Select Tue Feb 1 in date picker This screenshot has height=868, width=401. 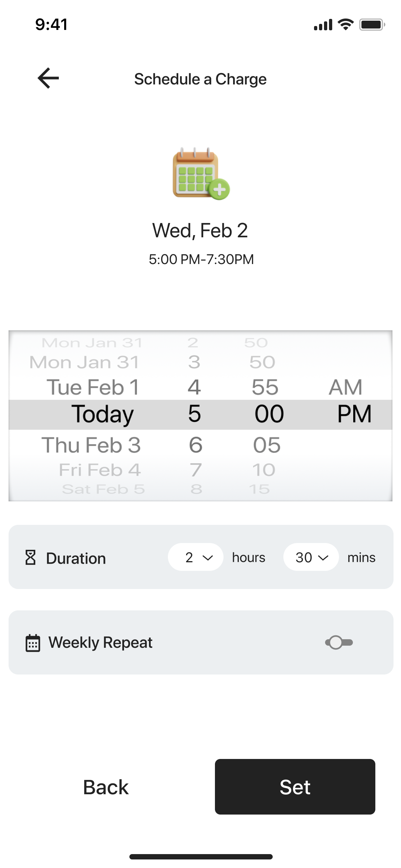coord(93,387)
